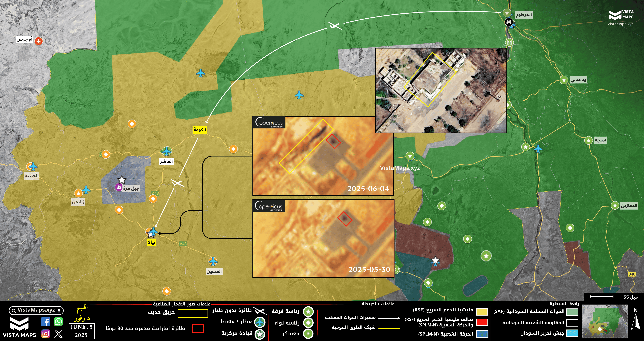The height and width of the screenshot is (341, 644).
Task: Click the legend icon for رئاسة لواء
Action: 308,323
